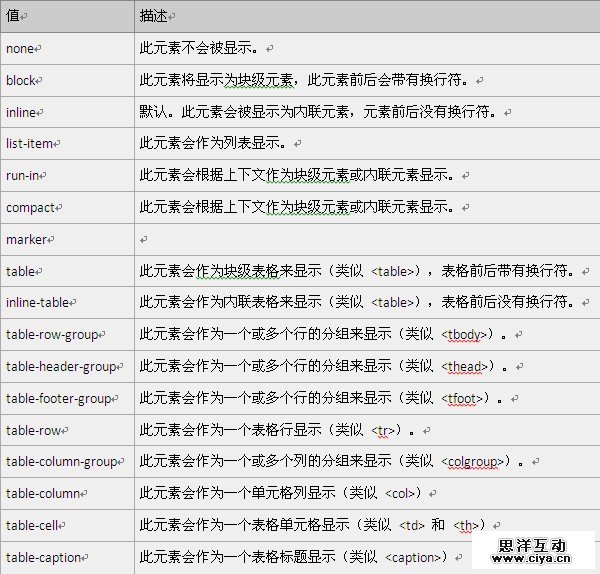Image resolution: width=600 pixels, height=574 pixels.
Task: Click the empty description cell beside marker
Action: (367, 240)
